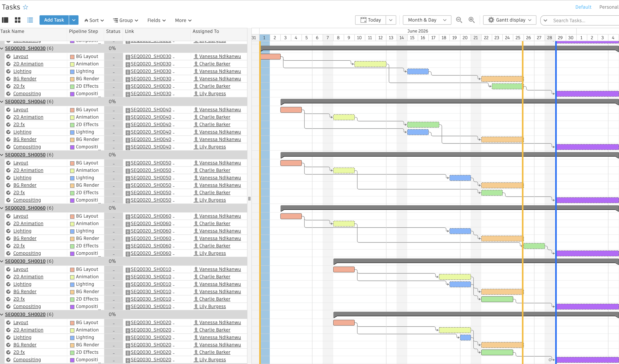Click the gear icon in Gantt display
Viewport: 619px width, 364px height.
491,20
